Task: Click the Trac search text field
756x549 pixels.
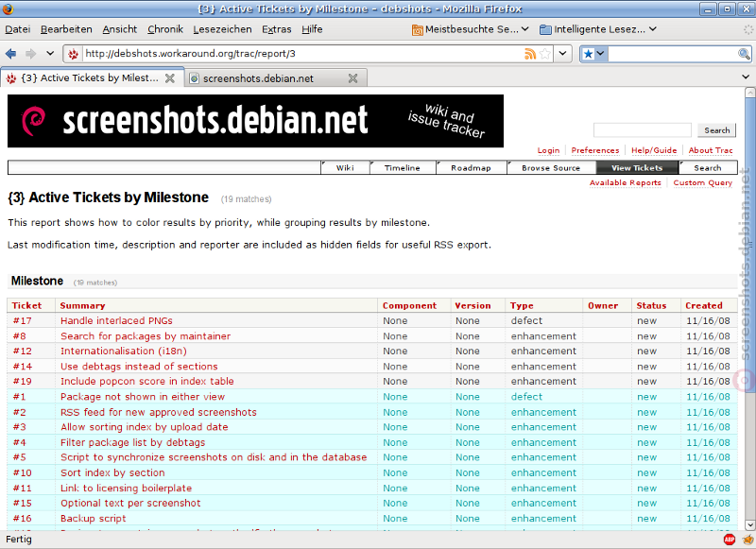Action: pos(643,130)
